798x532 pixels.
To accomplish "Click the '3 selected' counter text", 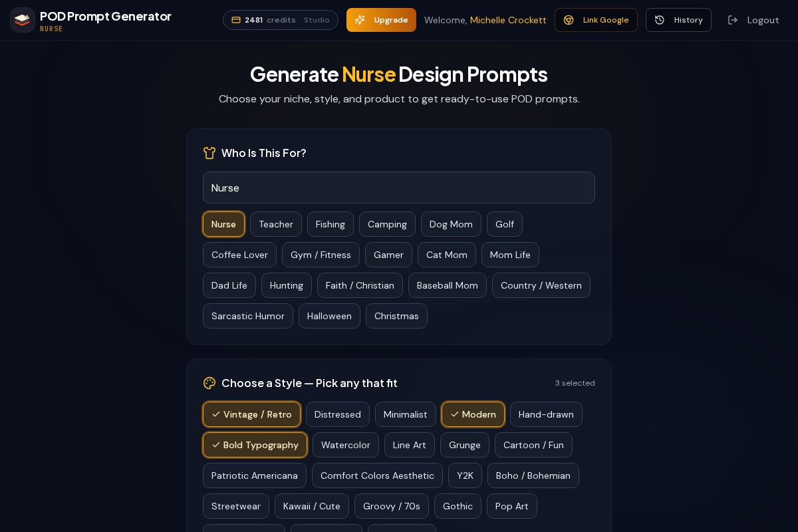I will (x=575, y=383).
